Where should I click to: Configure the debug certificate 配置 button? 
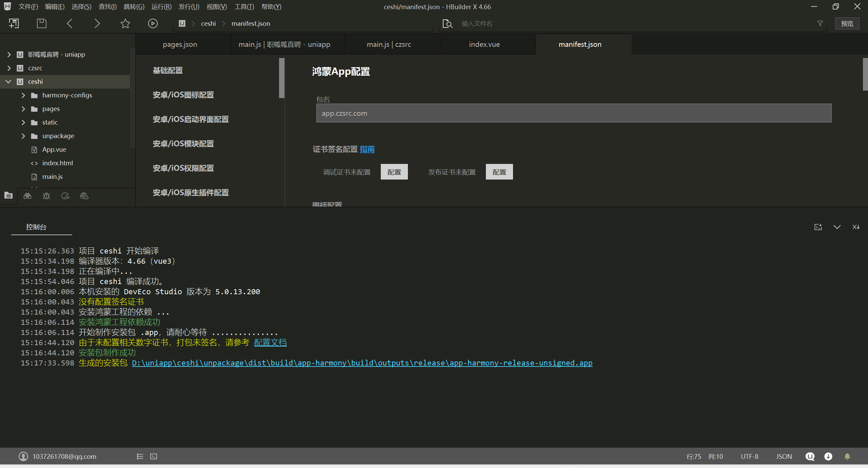pos(394,172)
